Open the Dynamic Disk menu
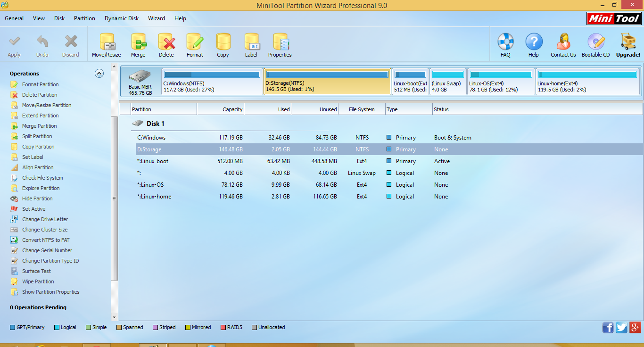The image size is (644, 347). click(122, 18)
